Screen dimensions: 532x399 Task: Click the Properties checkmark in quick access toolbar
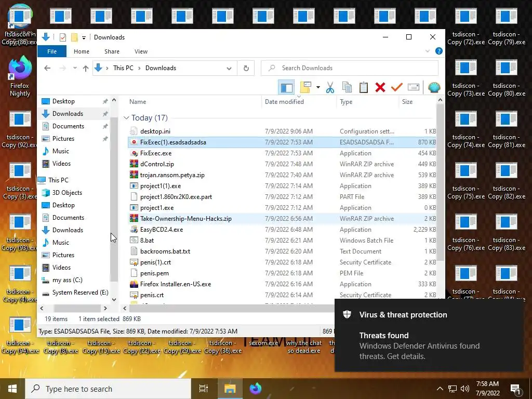[62, 37]
